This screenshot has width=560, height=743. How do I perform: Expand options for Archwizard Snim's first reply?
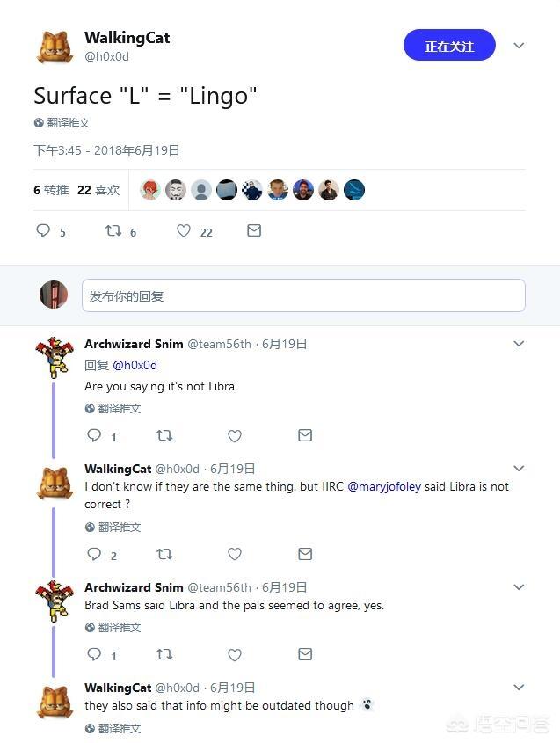[x=519, y=344]
